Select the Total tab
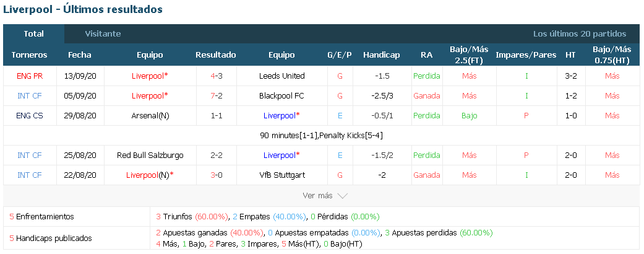 tap(33, 33)
